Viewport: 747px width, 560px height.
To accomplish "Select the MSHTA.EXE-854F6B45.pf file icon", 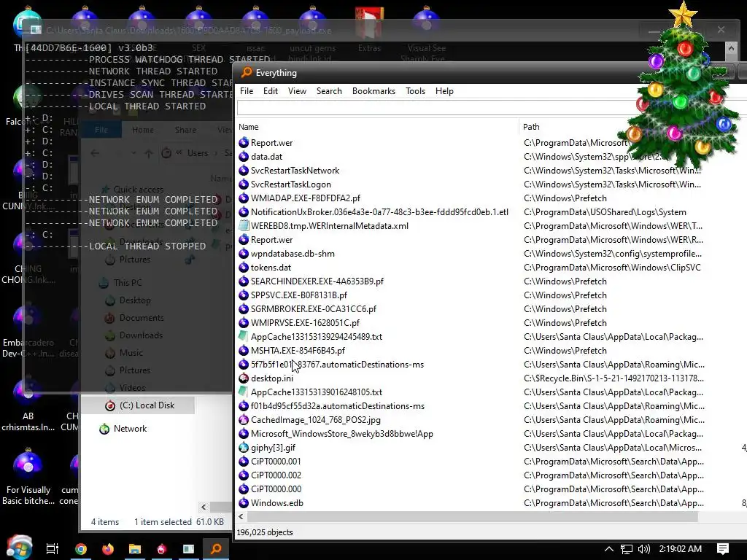I will click(x=244, y=351).
